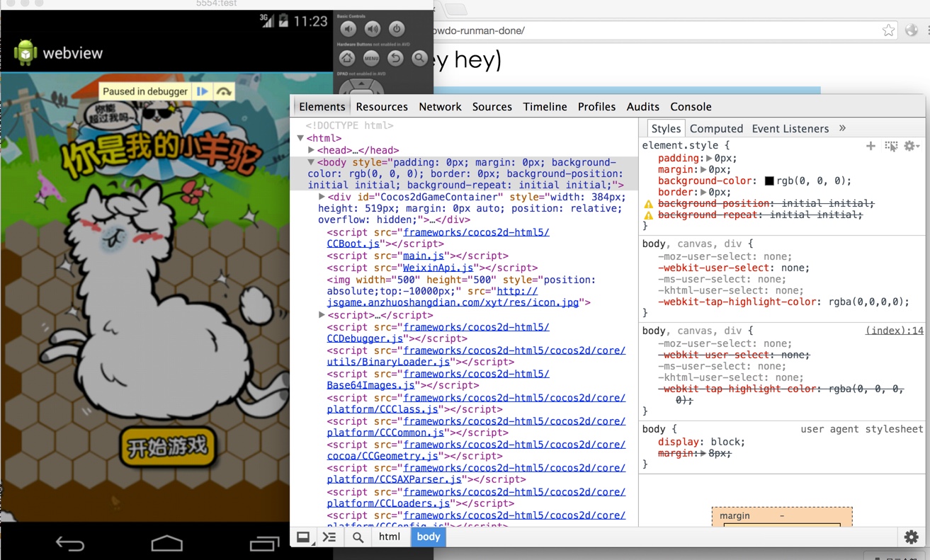930x560 pixels.
Task: Expand the border shorthand property triangle
Action: pyautogui.click(x=705, y=193)
